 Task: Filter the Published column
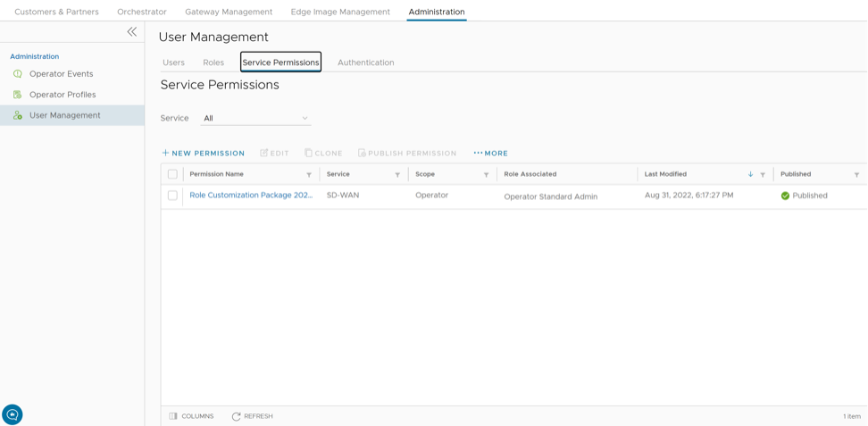coord(856,175)
